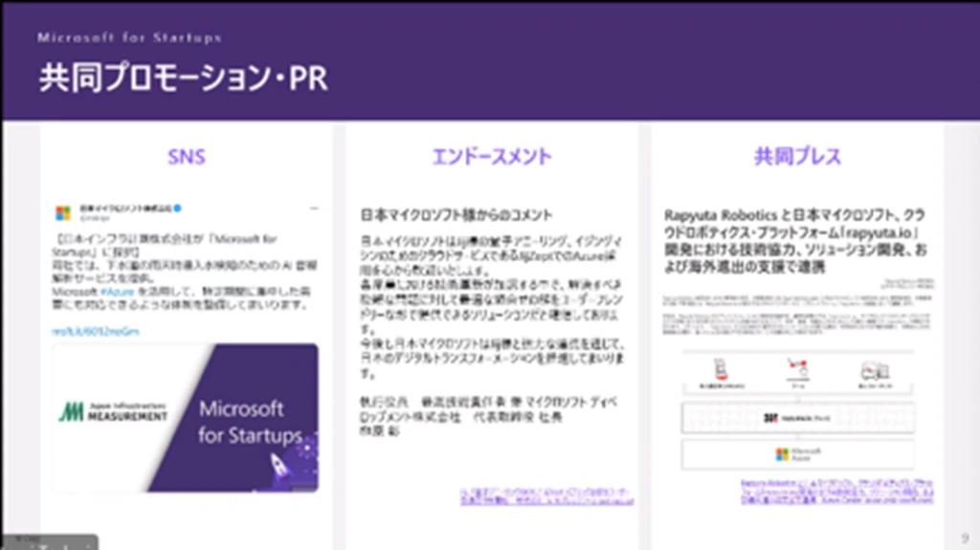
Task: Click the verified badge beside the tweet account name
Action: tap(177, 209)
